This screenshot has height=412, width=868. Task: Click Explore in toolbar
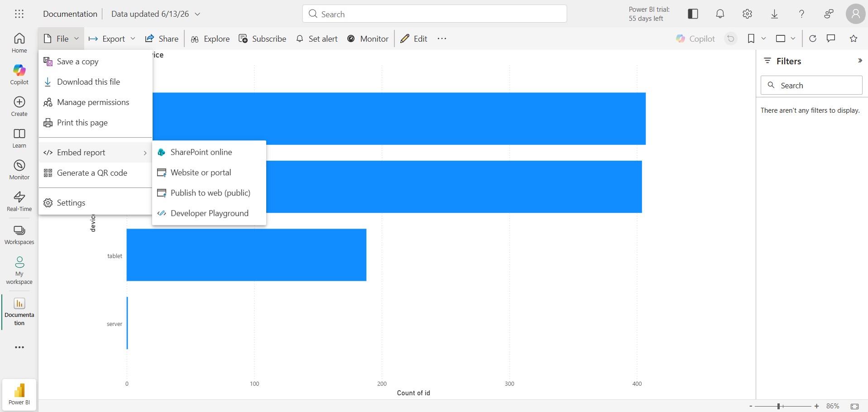(210, 38)
